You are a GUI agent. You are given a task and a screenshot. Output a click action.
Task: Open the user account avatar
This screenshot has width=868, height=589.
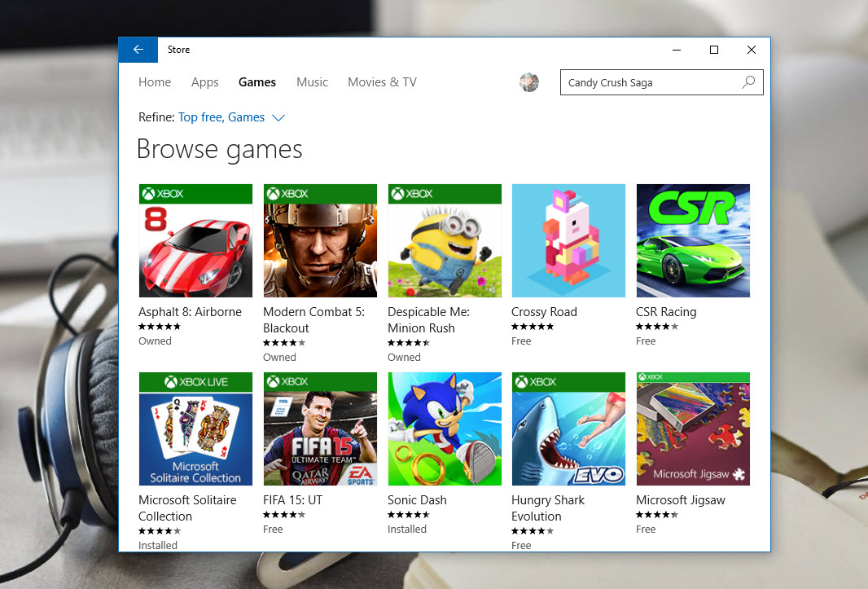coord(529,82)
